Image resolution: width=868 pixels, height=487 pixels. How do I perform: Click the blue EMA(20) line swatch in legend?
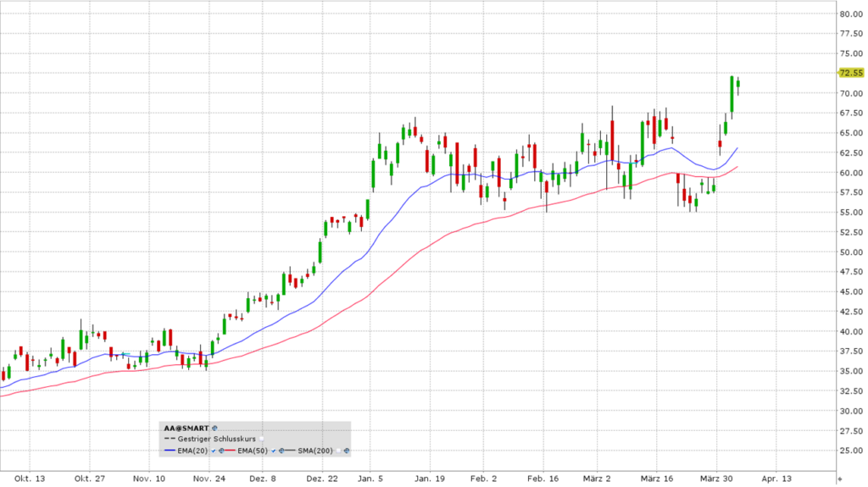coord(170,451)
